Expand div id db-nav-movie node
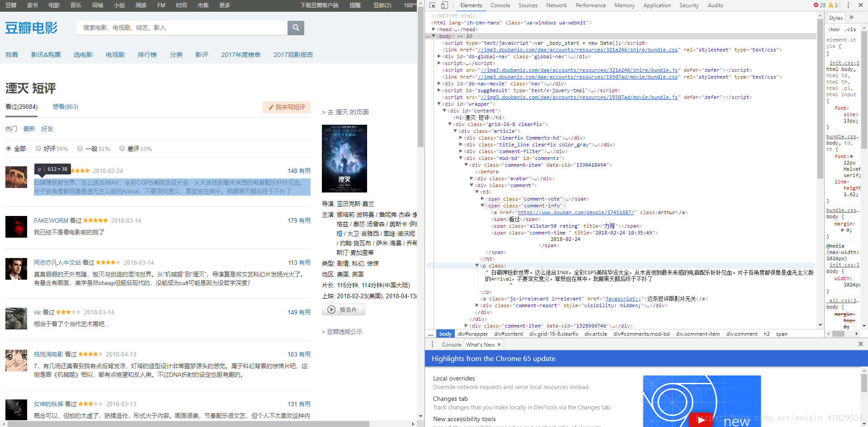This screenshot has width=868, height=427. pos(439,84)
